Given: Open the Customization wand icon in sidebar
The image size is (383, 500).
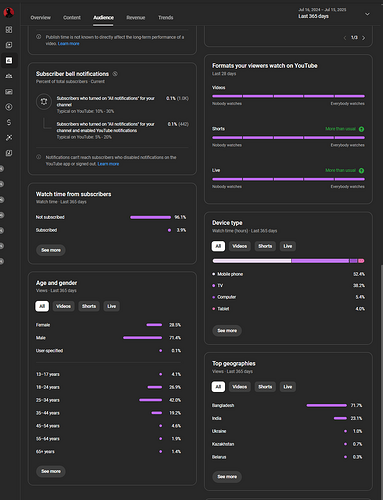Looking at the screenshot, I should click(9, 138).
